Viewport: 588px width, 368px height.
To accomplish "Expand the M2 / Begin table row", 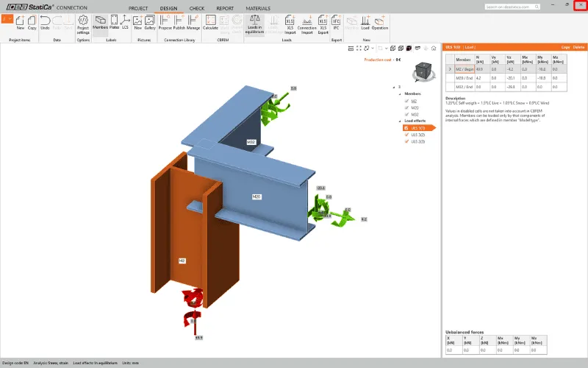I will [x=450, y=69].
